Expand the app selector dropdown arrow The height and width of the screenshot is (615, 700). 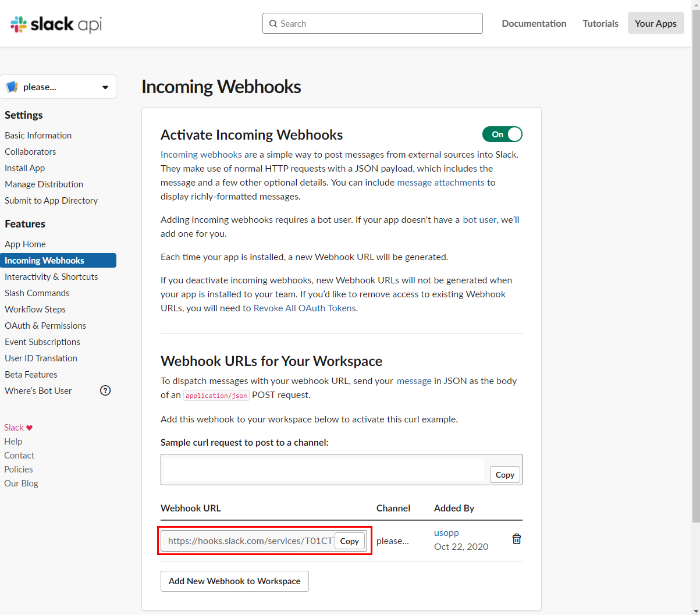point(105,87)
